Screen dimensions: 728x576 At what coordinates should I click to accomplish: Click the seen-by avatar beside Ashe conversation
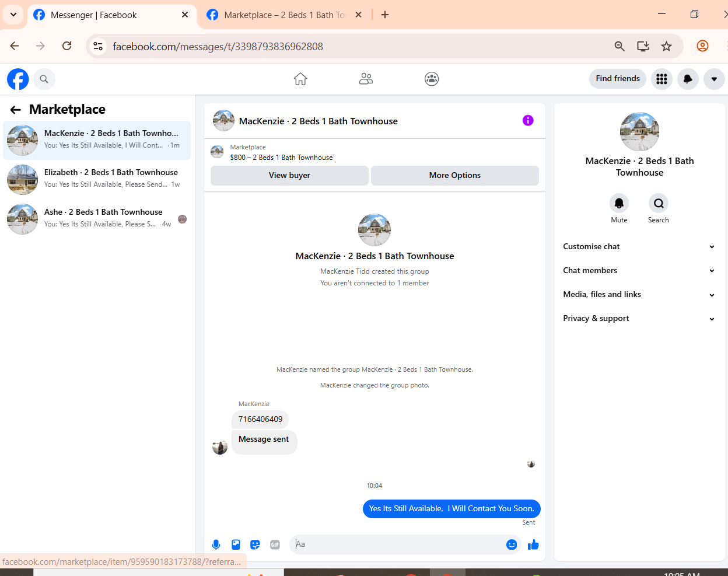pyautogui.click(x=182, y=219)
